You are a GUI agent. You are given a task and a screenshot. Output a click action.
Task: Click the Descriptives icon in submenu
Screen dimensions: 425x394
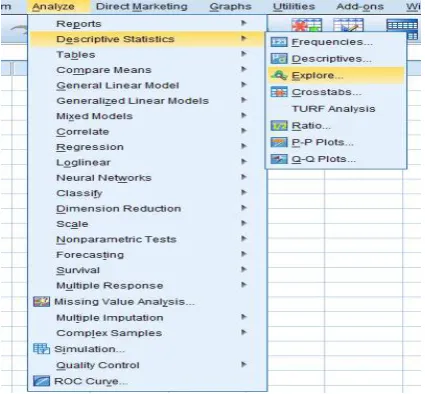[x=279, y=59]
